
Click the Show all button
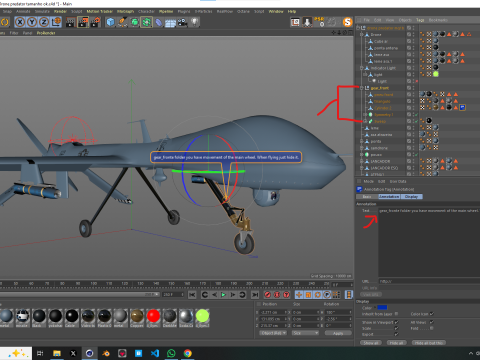(371, 343)
